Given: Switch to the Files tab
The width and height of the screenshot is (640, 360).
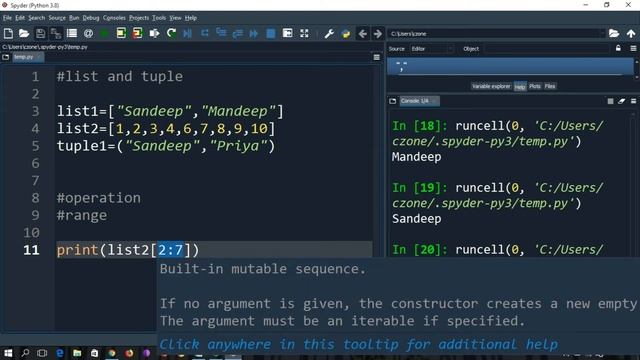Looking at the screenshot, I should pyautogui.click(x=550, y=86).
